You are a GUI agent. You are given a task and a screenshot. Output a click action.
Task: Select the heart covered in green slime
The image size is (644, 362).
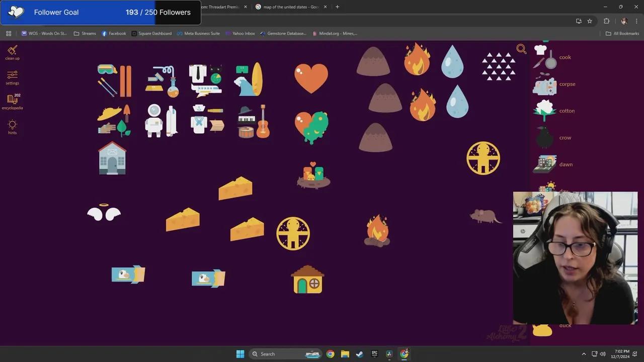(312, 127)
